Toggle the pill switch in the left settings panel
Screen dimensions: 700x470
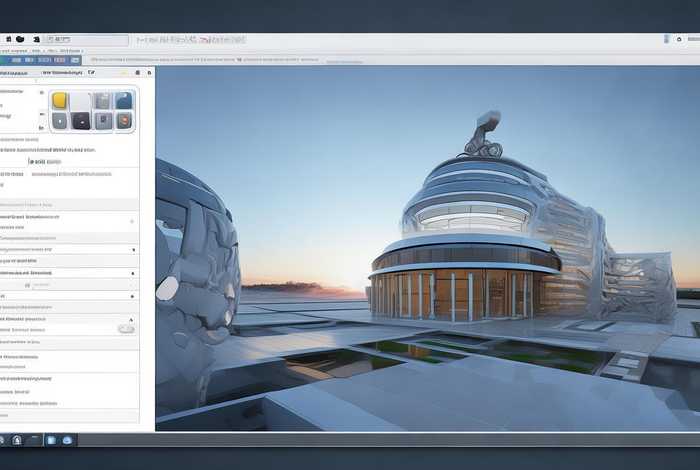point(126,328)
